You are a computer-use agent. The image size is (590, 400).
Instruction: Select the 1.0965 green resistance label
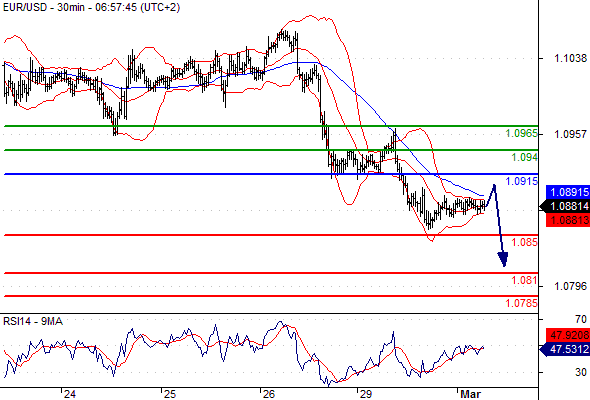(521, 133)
